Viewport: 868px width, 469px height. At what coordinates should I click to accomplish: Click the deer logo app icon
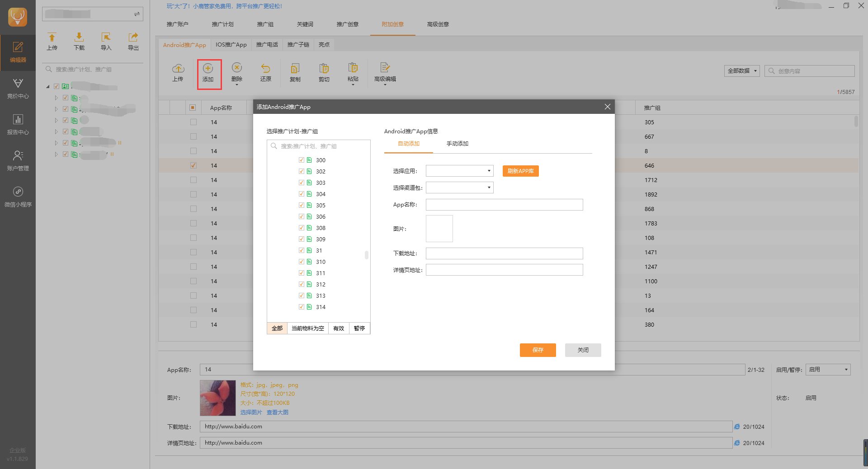[x=18, y=17]
